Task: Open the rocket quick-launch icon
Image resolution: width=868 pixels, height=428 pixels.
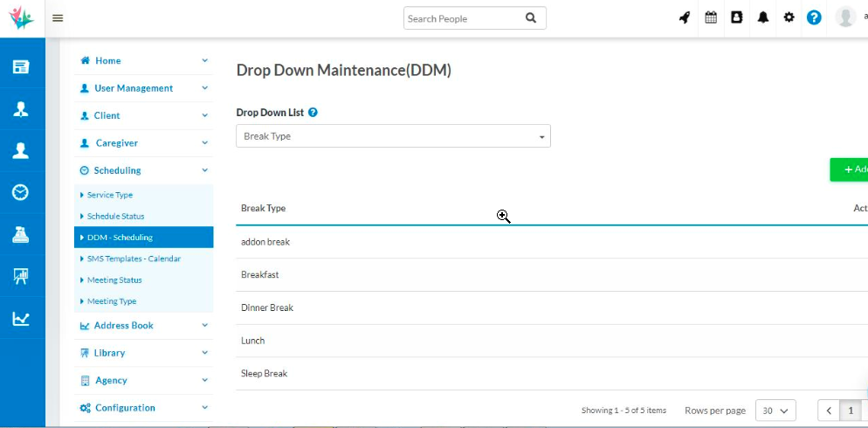Action: (685, 17)
